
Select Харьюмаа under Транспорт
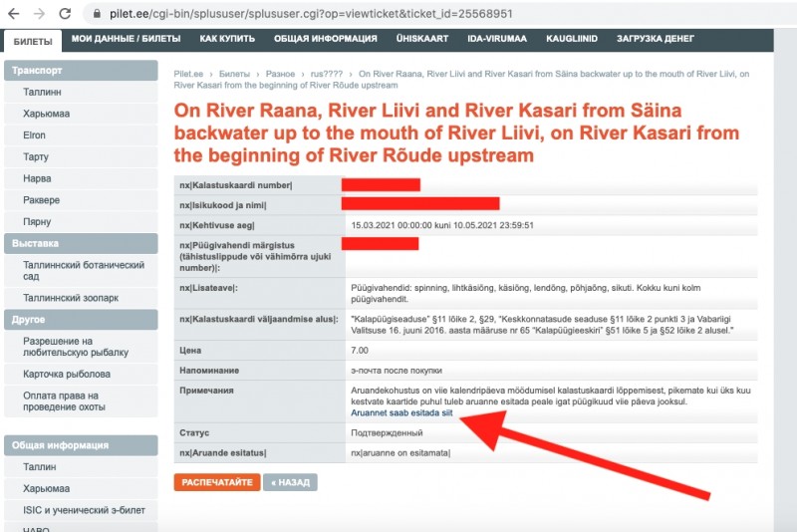(46, 114)
